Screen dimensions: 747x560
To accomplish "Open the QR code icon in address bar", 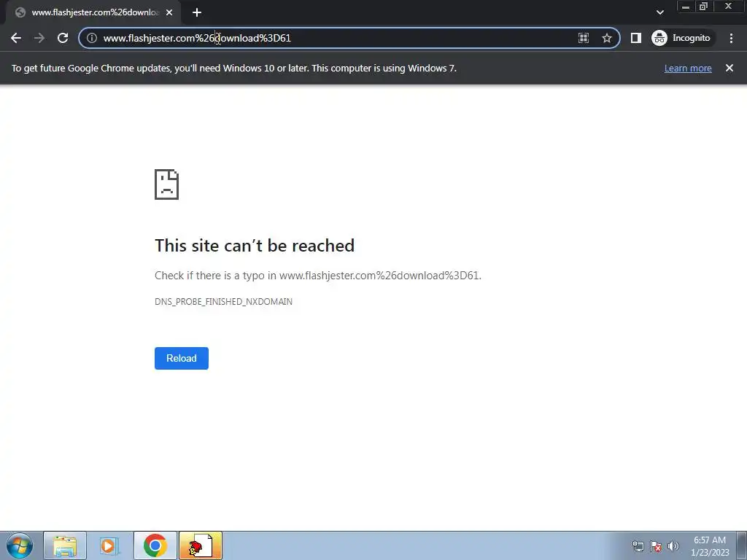I will [583, 38].
